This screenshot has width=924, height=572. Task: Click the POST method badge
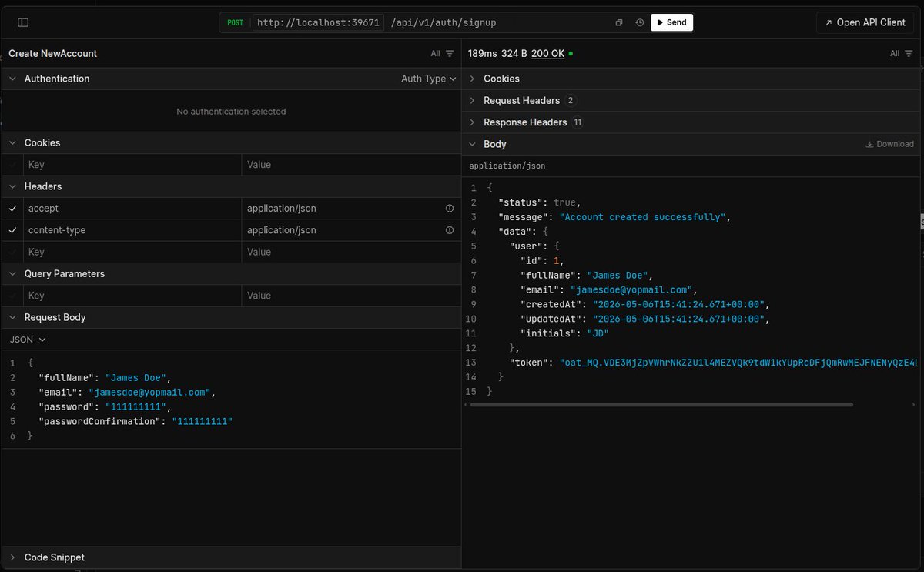pos(236,23)
